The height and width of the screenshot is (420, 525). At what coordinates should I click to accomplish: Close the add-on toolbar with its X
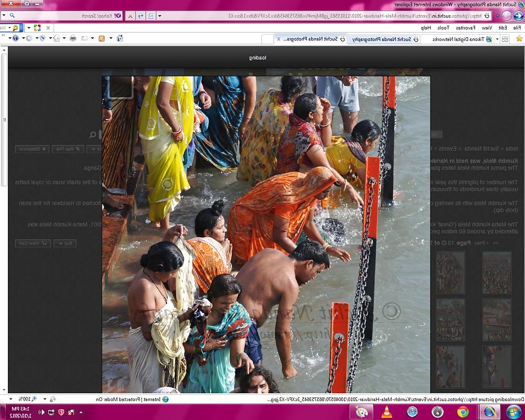pos(48,28)
